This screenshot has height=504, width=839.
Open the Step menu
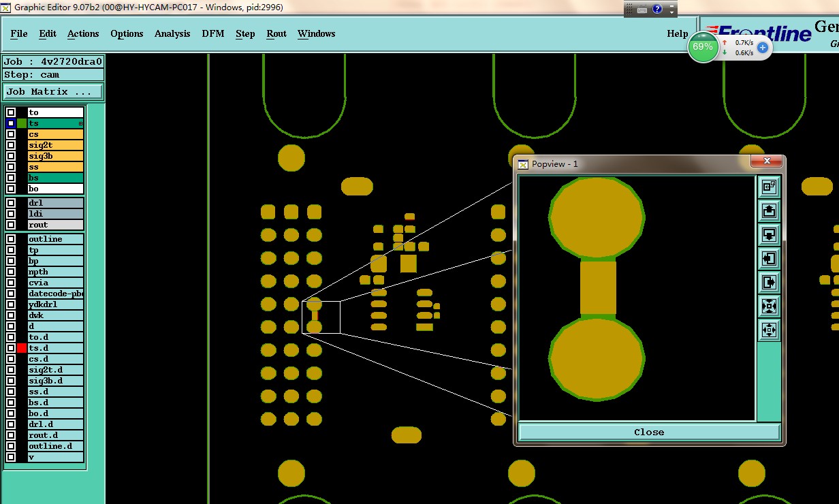[245, 33]
